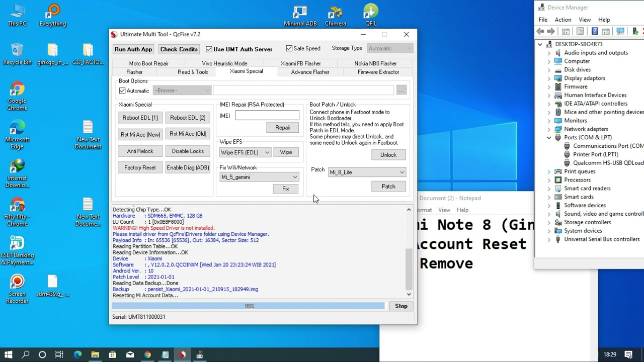Open the Wipe EFS (EDL) dropdown
Image resolution: width=644 pixels, height=362 pixels.
coord(245,152)
